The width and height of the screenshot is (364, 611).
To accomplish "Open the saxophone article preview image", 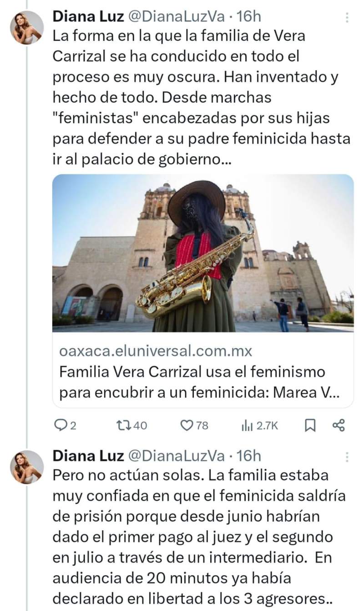I will pyautogui.click(x=203, y=253).
